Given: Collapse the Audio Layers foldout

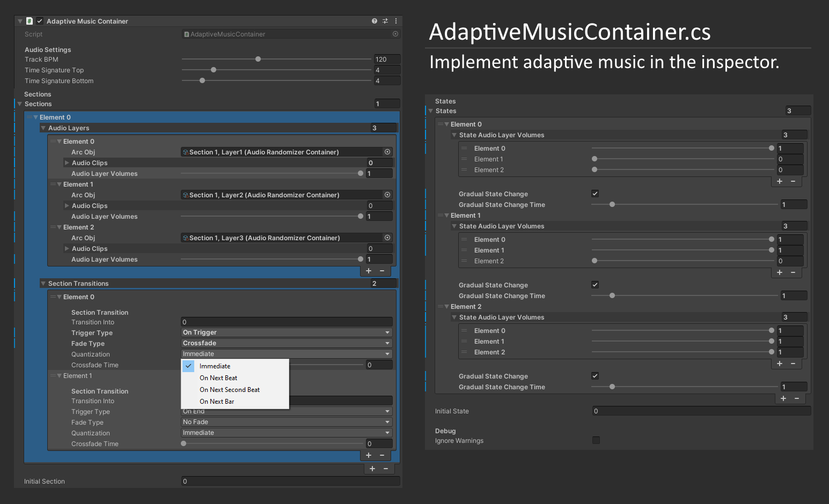Looking at the screenshot, I should (43, 128).
